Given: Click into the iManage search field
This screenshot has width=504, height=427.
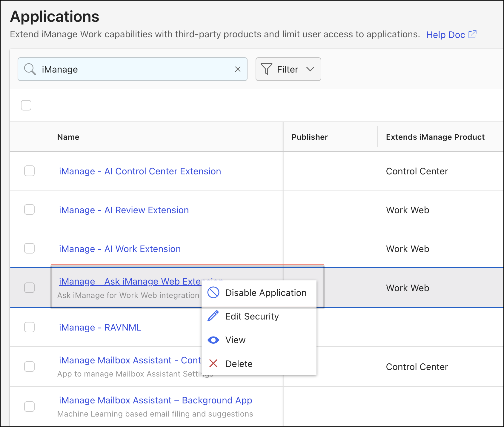Looking at the screenshot, I should (x=134, y=69).
